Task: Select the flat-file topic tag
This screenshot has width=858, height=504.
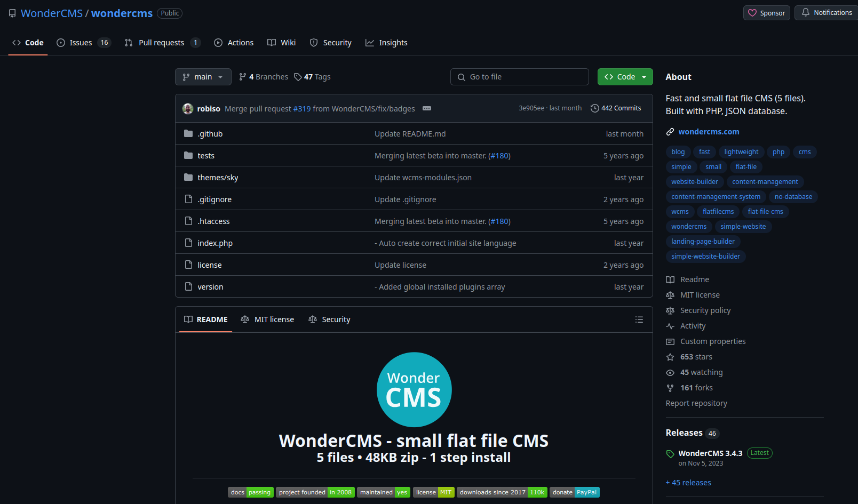Action: click(x=746, y=167)
